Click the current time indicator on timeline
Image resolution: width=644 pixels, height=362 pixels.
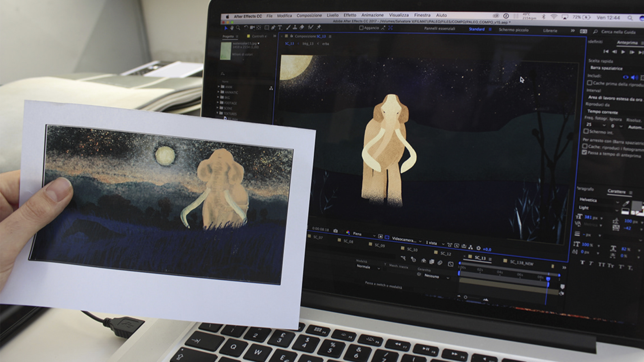click(548, 279)
